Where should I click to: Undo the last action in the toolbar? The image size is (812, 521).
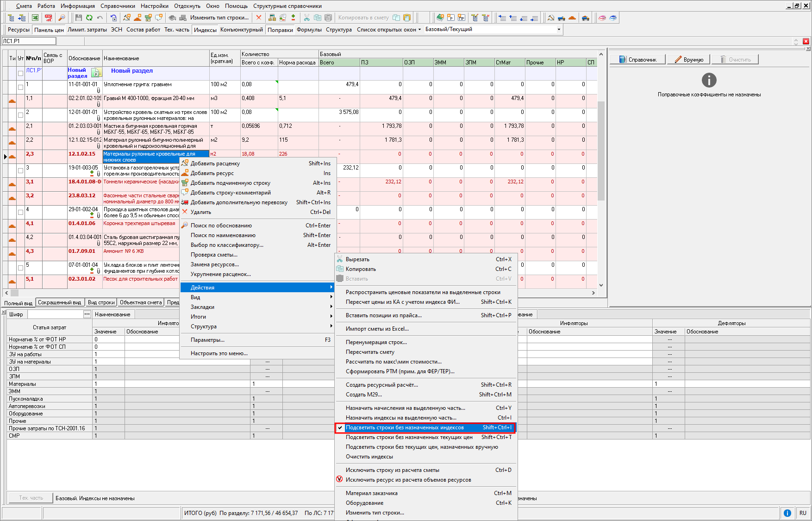click(100, 18)
